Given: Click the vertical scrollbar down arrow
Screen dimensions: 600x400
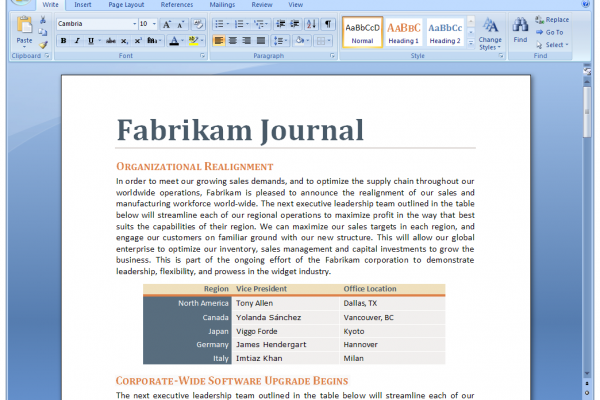Looking at the screenshot, I should (x=588, y=371).
